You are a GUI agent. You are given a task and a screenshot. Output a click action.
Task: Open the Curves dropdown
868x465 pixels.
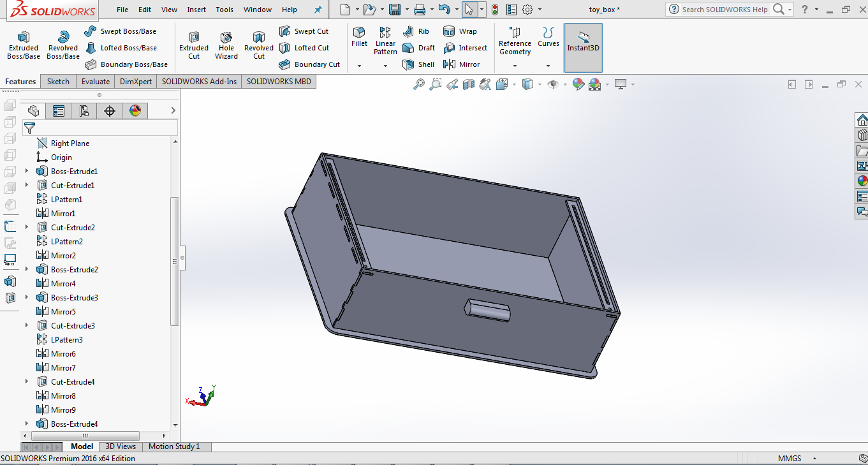pos(548,66)
